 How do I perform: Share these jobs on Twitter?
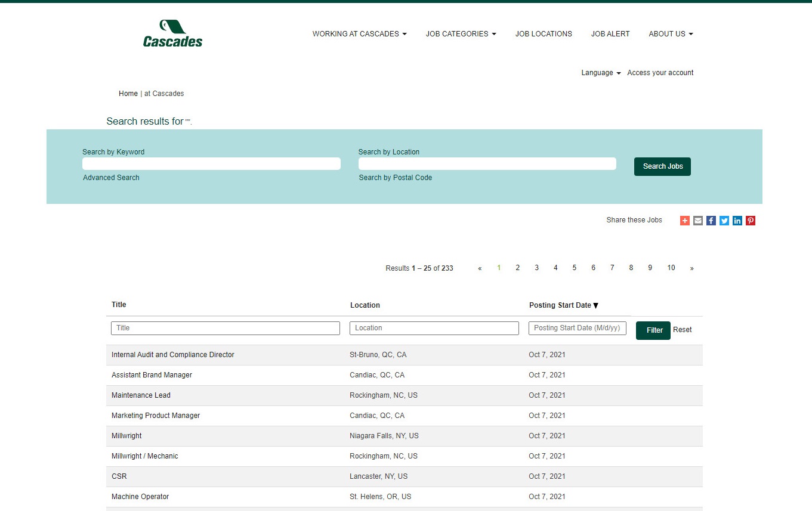pyautogui.click(x=724, y=221)
